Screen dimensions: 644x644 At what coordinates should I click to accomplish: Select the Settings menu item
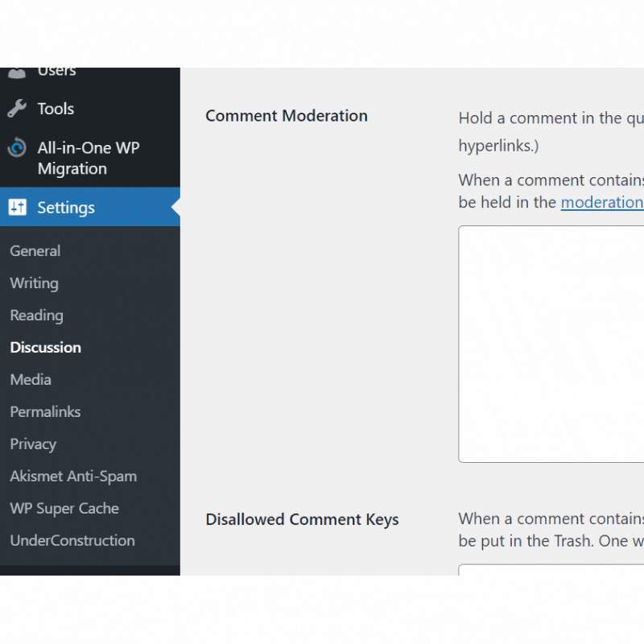[90, 207]
